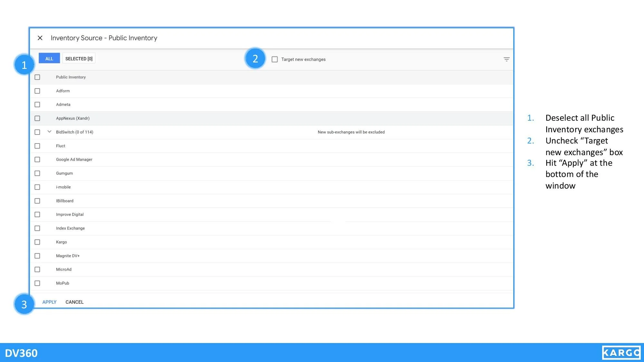Check the Magnite DV+ checkbox
644x362 pixels.
37,255
